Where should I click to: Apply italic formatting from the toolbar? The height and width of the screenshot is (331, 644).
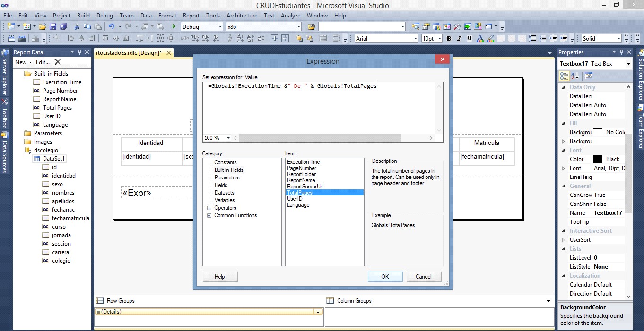point(459,38)
